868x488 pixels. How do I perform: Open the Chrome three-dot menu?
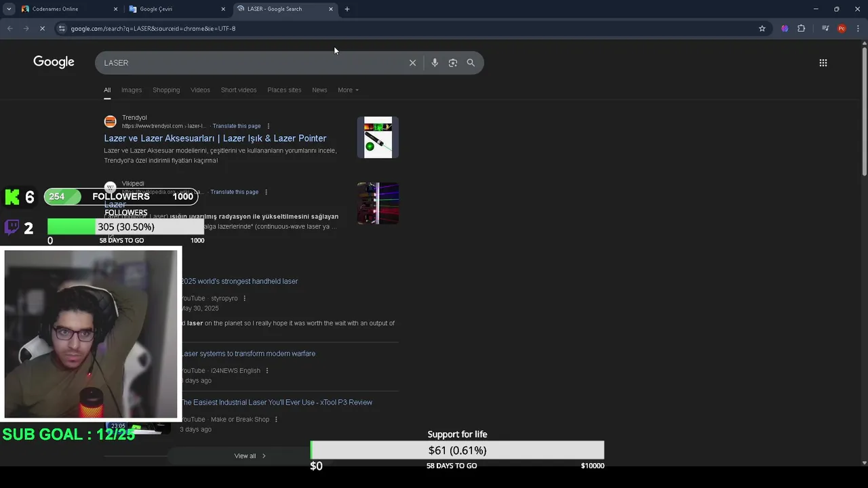coord(859,28)
